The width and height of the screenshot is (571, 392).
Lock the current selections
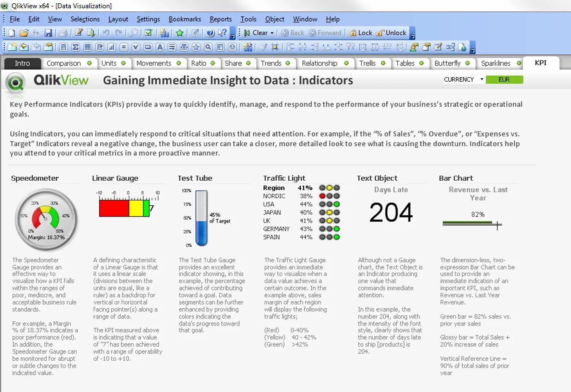click(x=361, y=33)
